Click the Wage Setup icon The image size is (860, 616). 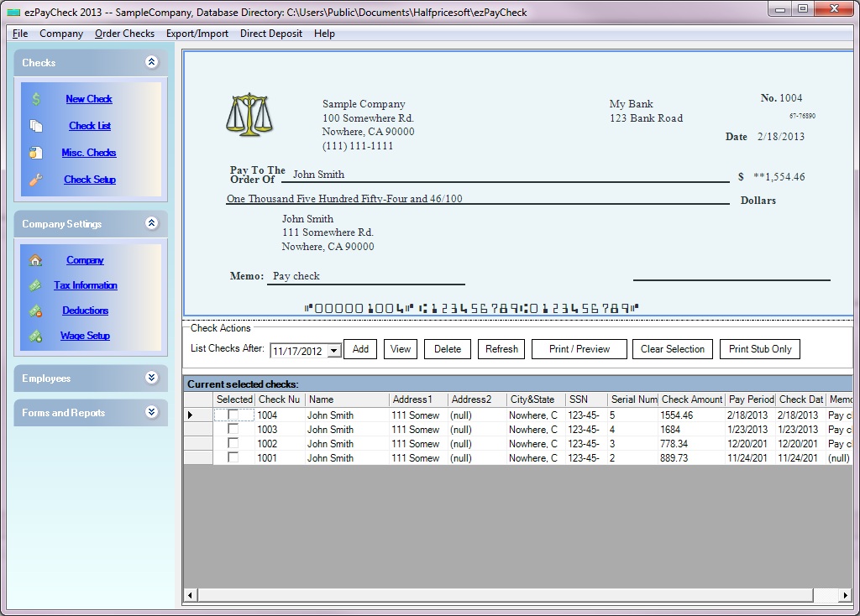[x=36, y=336]
